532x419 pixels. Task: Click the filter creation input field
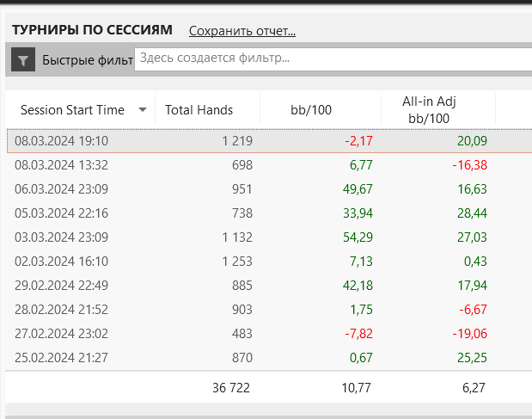331,59
